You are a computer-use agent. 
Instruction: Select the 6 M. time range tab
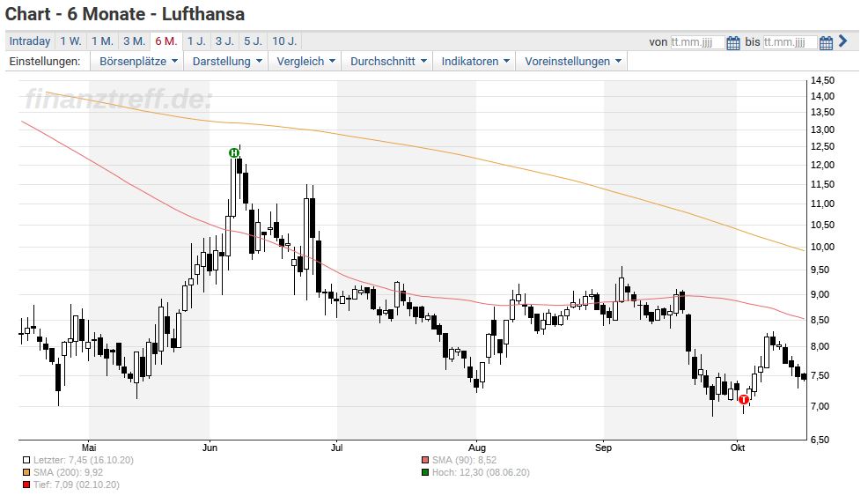pyautogui.click(x=166, y=41)
